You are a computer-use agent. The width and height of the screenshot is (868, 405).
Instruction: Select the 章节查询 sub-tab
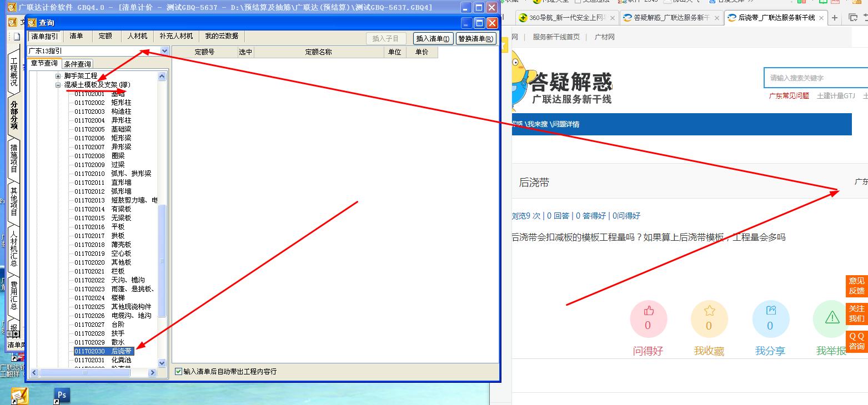(x=44, y=63)
